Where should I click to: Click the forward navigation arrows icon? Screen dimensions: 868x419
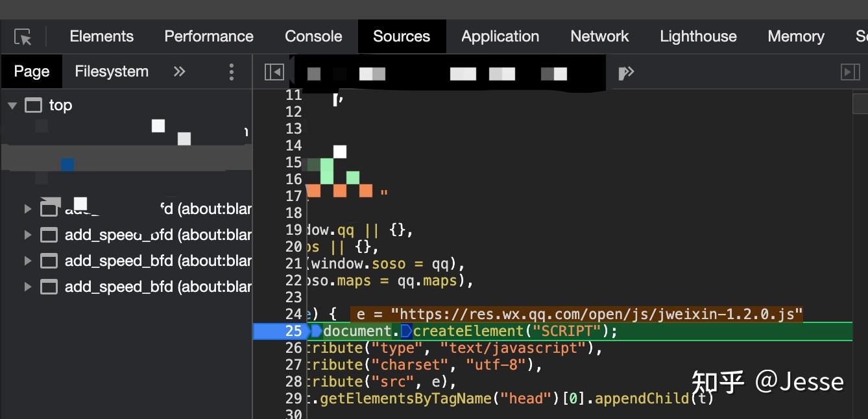pos(625,72)
